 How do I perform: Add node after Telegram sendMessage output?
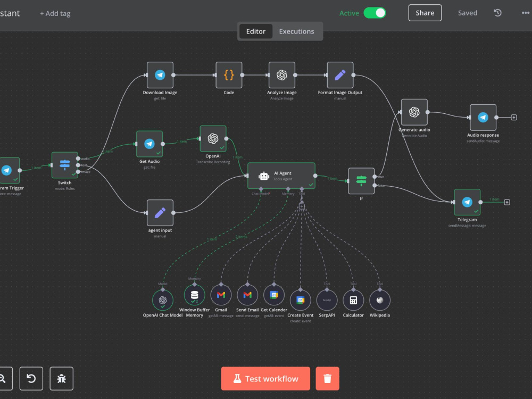pos(507,202)
